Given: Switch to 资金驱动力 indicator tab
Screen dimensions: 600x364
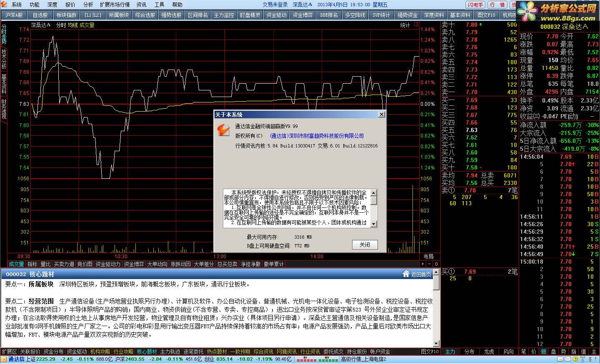Looking at the screenshot, I should click(108, 264).
